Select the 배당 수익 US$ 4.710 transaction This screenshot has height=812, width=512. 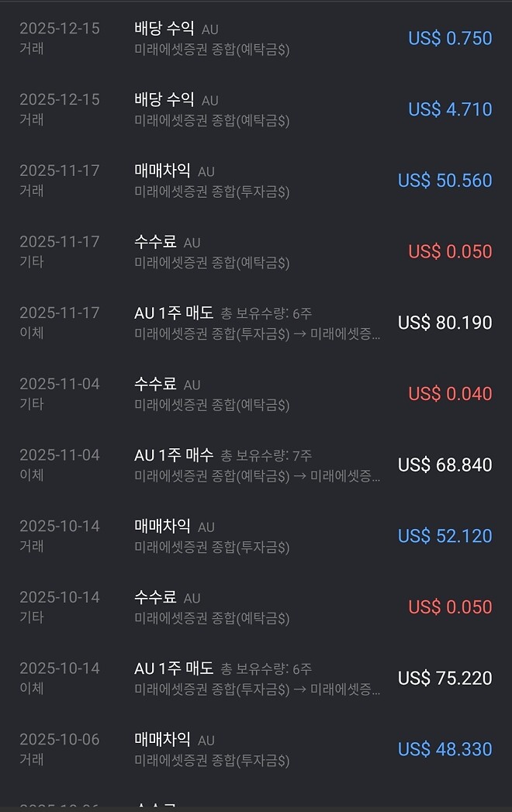point(256,109)
